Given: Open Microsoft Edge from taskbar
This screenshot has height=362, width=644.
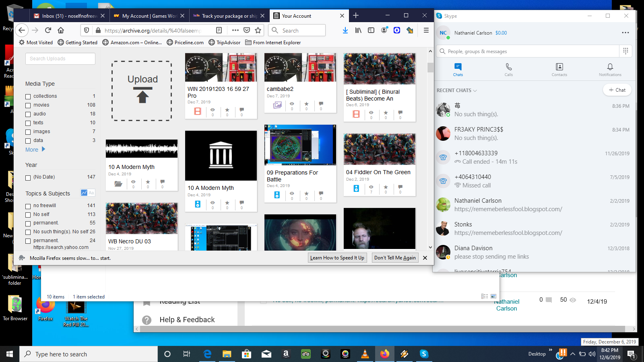Looking at the screenshot, I should (207, 354).
